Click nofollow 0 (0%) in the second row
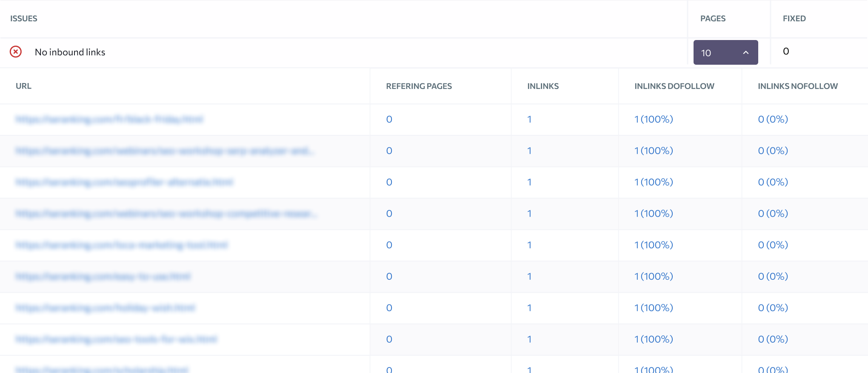Viewport: 868px width, 373px height. tap(773, 151)
